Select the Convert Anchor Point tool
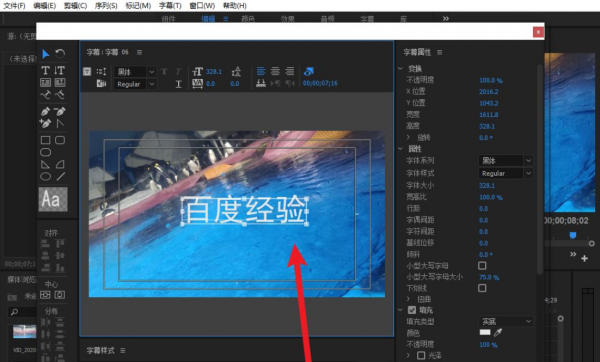 click(60, 123)
